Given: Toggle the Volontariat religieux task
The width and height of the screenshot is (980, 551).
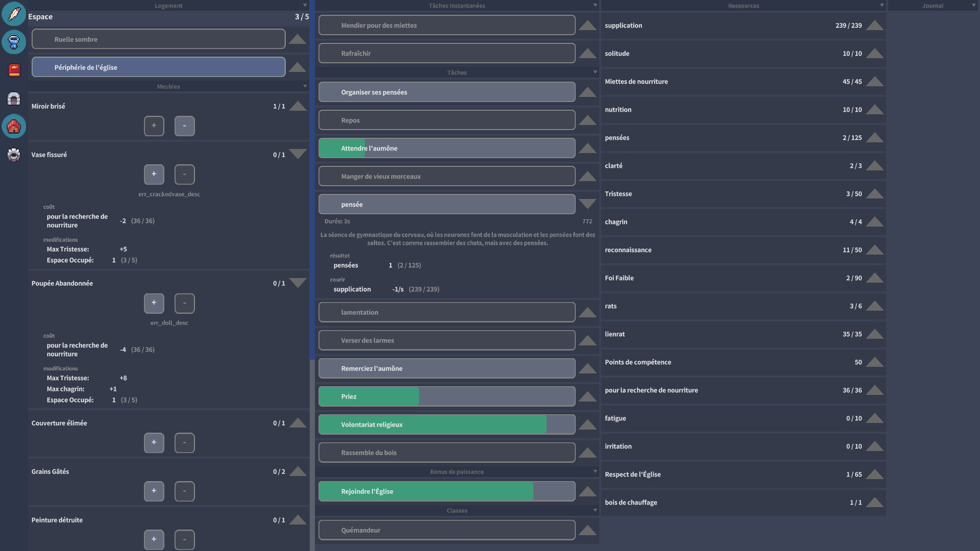Looking at the screenshot, I should point(447,424).
